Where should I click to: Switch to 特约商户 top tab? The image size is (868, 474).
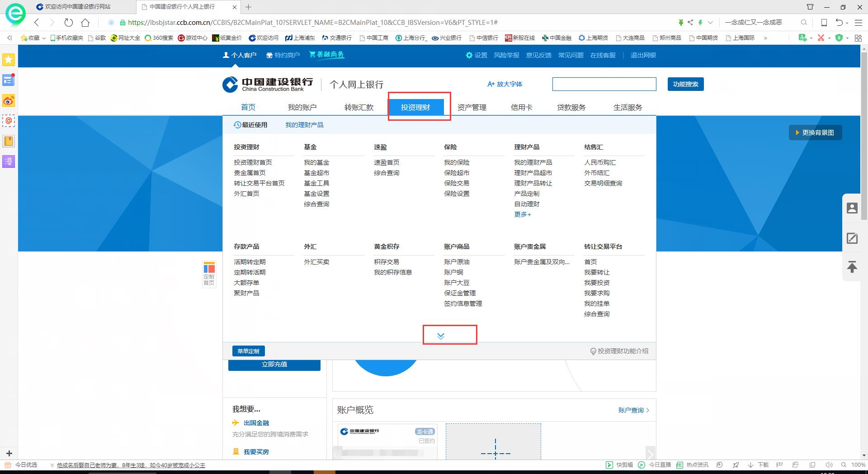(283, 55)
